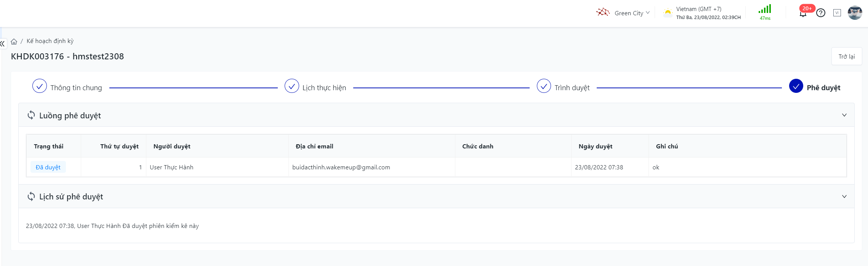
Task: Collapse the Lịch sử phê duyệt section
Action: 844,196
